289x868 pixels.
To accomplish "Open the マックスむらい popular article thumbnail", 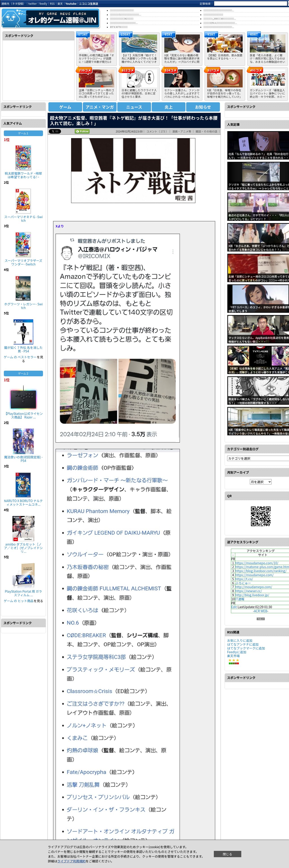I will click(258, 329).
